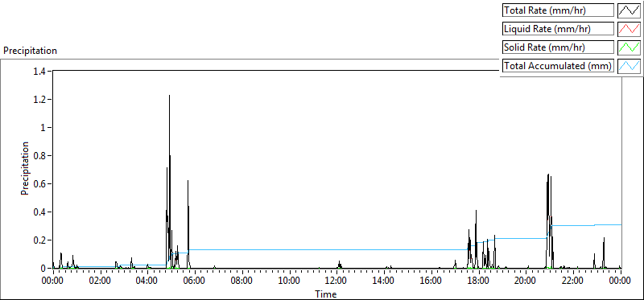
Task: Select the Total Accumulated (mm) legend label
Action: coord(558,66)
